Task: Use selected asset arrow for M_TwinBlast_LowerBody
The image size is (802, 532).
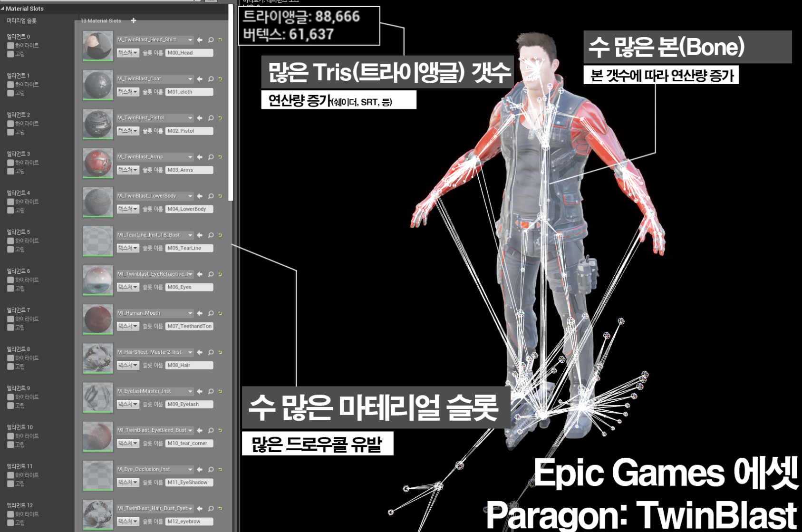Action: click(x=200, y=196)
